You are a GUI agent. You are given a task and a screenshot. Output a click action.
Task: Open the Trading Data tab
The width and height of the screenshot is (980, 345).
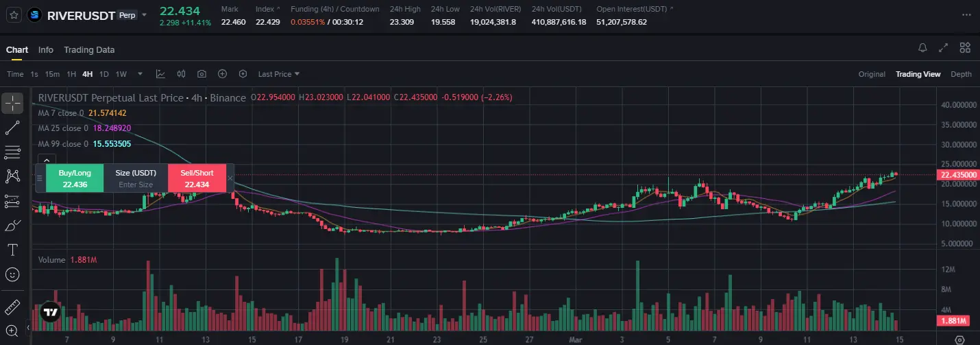coord(89,50)
